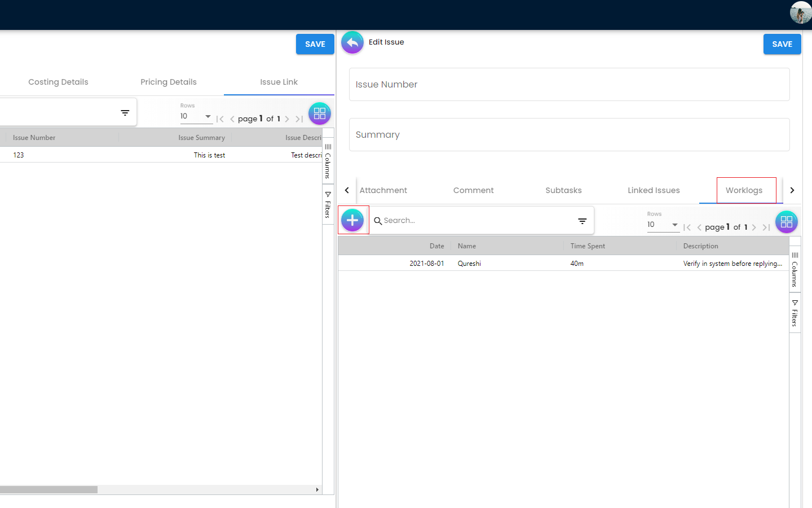Screen dimensions: 812x508
Task: Toggle Columns side panel in Worklogs grid
Action: point(795,269)
